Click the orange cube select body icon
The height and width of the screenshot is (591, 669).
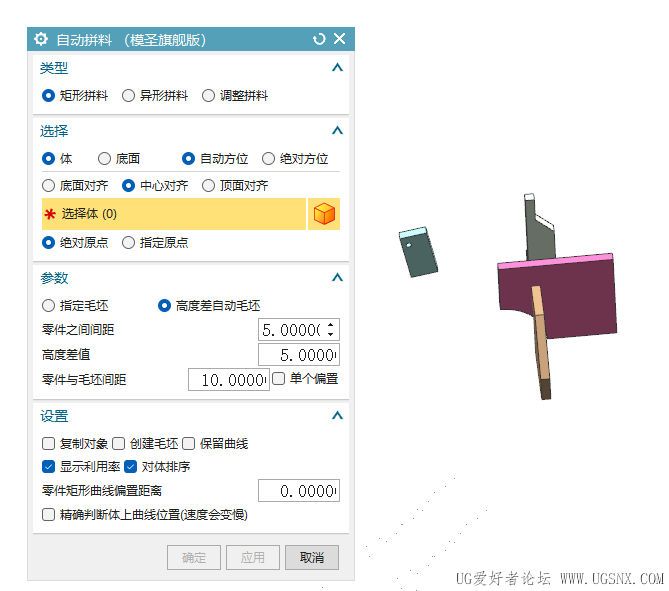click(324, 214)
